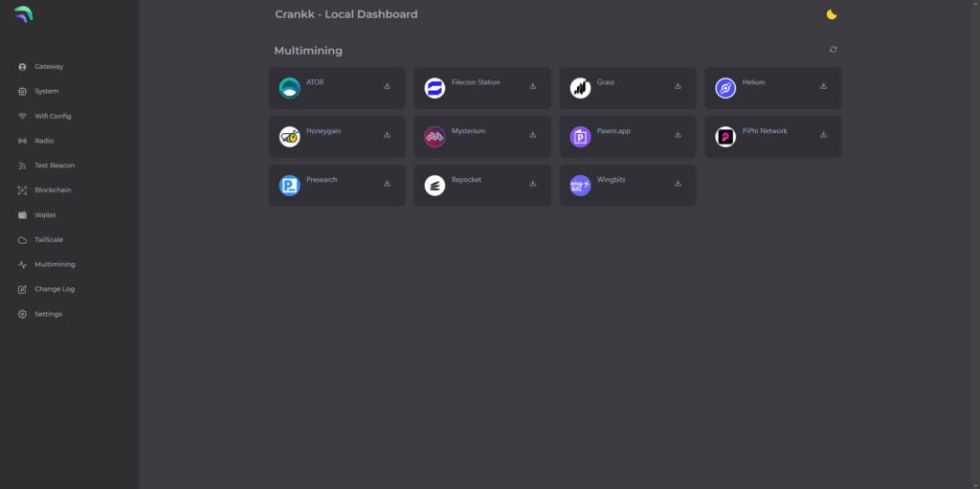Open System in the sidebar

pyautogui.click(x=47, y=91)
